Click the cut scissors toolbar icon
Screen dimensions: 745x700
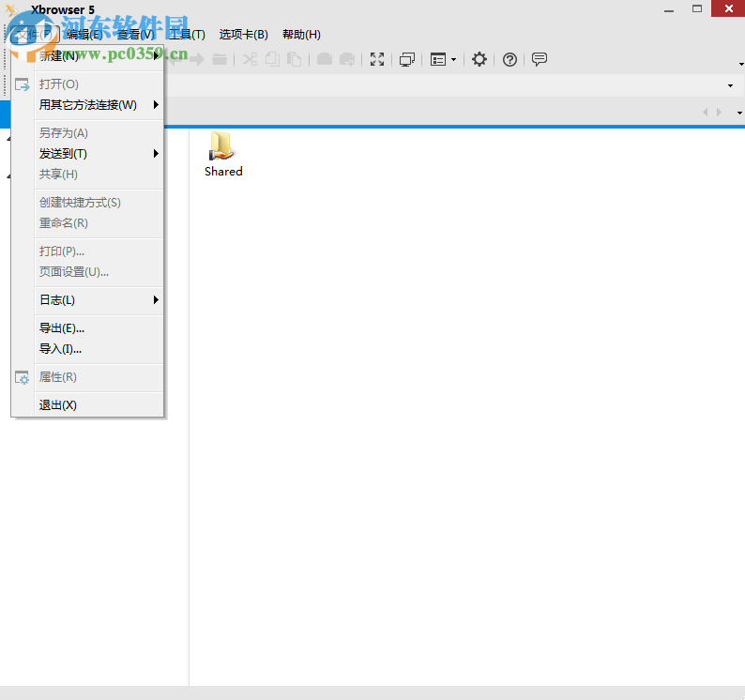(250, 59)
